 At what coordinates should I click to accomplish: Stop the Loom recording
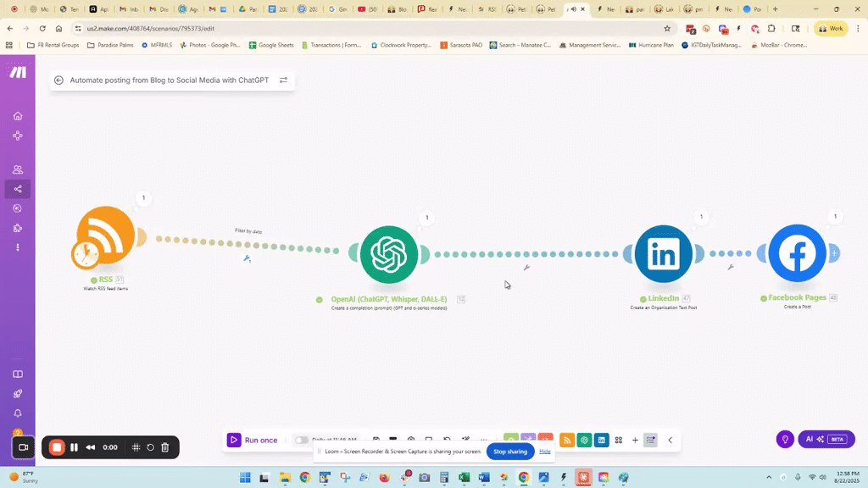tap(57, 447)
